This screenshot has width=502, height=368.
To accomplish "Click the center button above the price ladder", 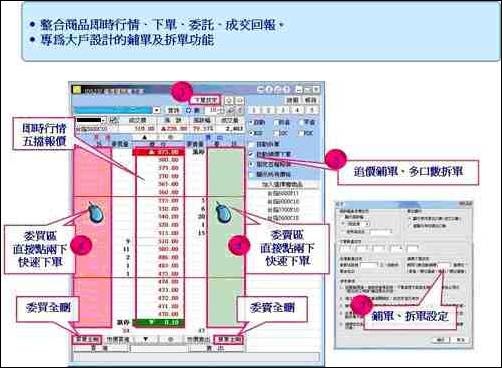I will 170,137.
